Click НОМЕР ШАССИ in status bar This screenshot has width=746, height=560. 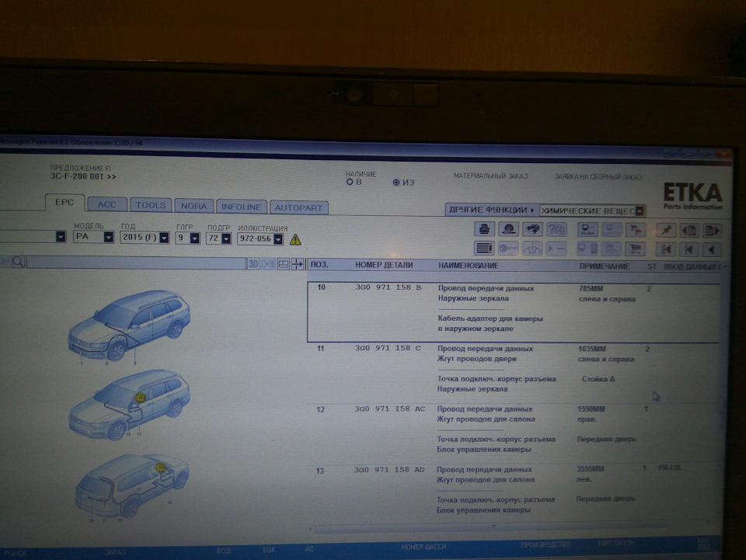424,547
